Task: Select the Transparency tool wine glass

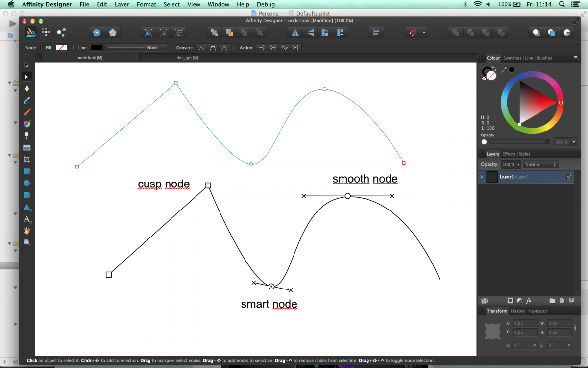Action: point(27,135)
